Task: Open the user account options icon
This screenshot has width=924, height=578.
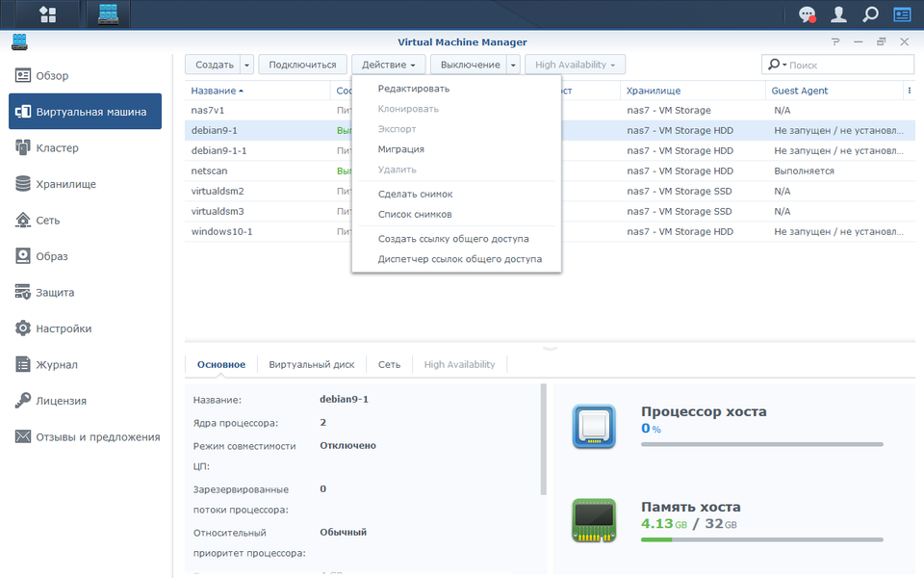Action: (x=838, y=14)
